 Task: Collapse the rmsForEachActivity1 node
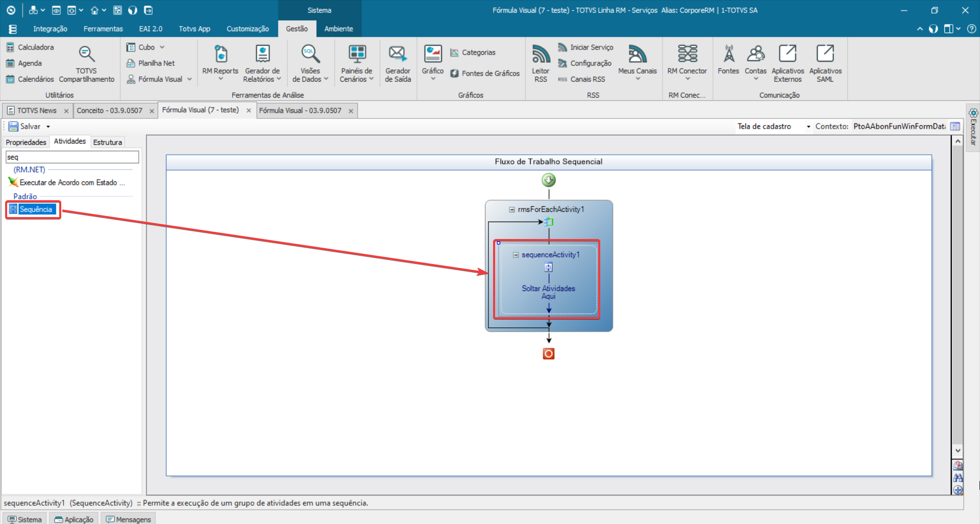(511, 209)
